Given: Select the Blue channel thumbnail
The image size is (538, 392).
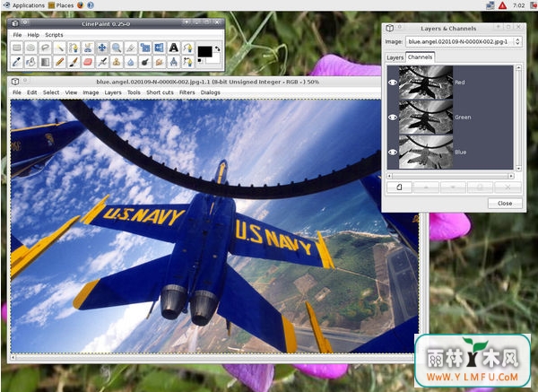Looking at the screenshot, I should pyautogui.click(x=426, y=152).
